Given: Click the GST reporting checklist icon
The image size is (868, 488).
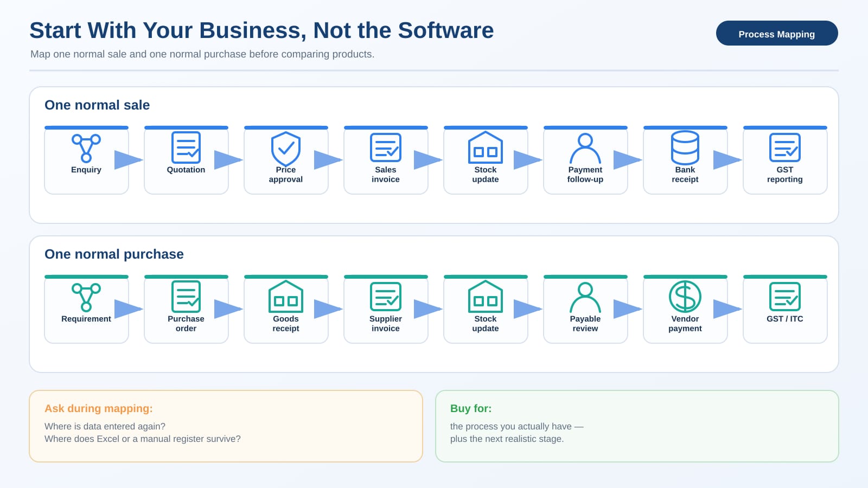Looking at the screenshot, I should [785, 147].
